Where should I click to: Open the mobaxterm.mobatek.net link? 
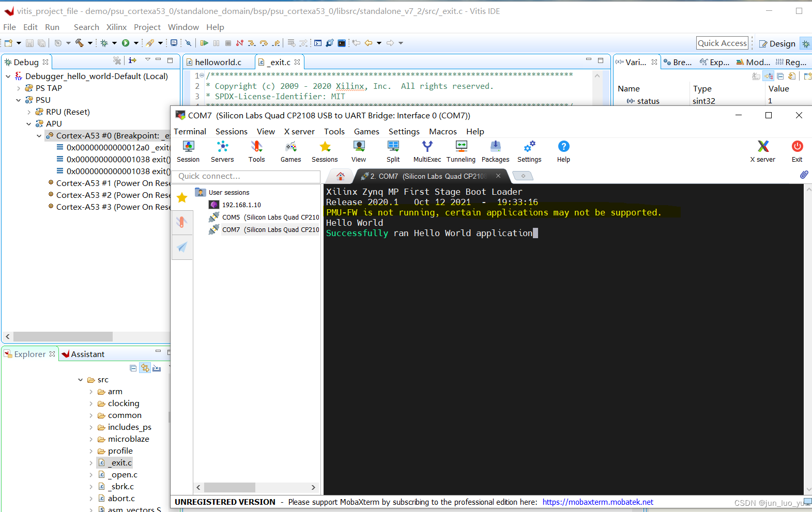point(597,502)
